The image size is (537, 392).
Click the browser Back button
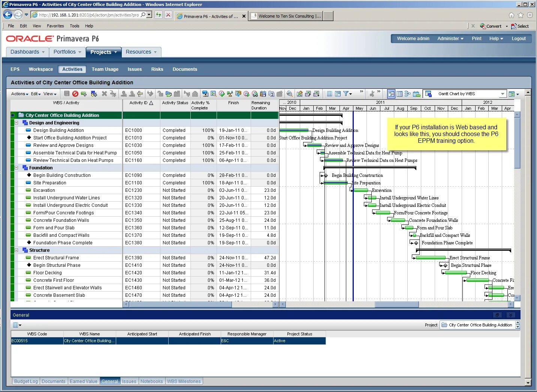pos(8,15)
